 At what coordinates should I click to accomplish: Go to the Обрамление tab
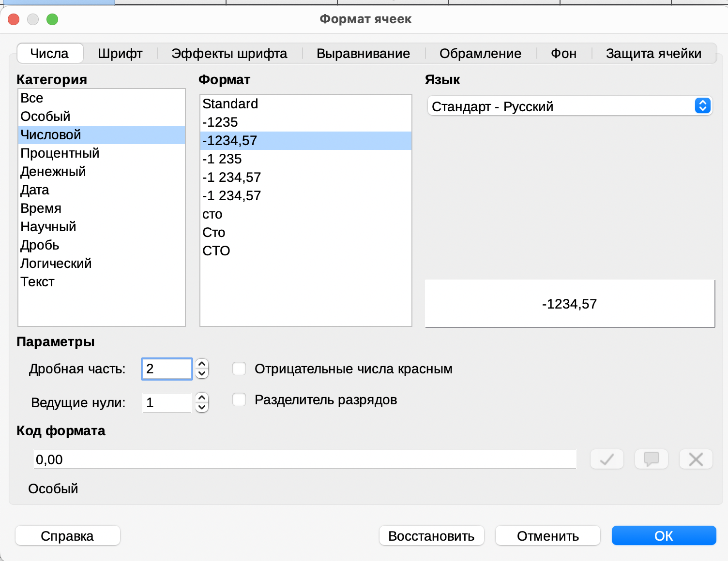[x=480, y=53]
